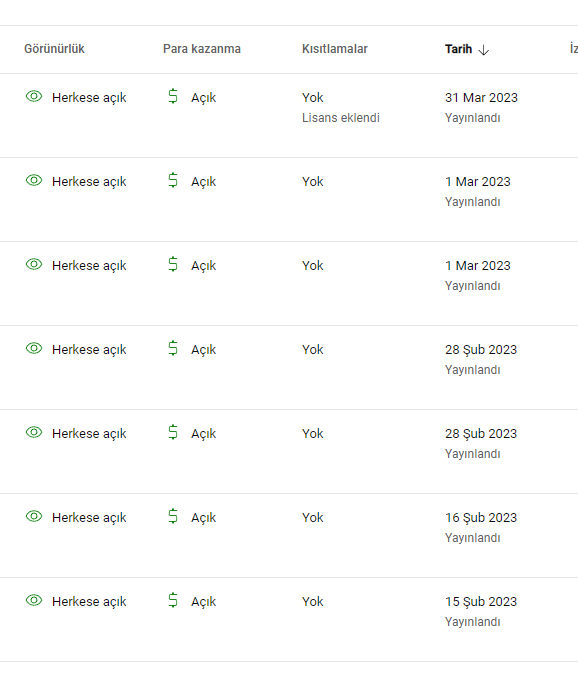578x678 pixels.
Task: Click the Lisans eklendi restriction note
Action: (341, 118)
